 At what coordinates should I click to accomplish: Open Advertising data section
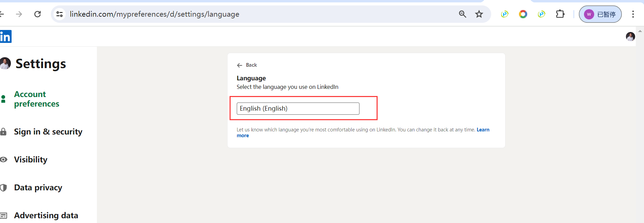tap(46, 216)
